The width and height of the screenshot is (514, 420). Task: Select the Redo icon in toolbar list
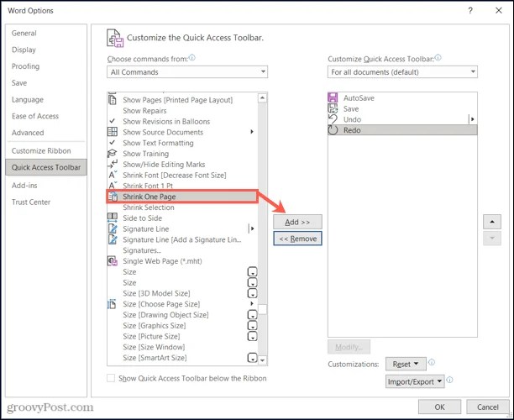coord(333,130)
